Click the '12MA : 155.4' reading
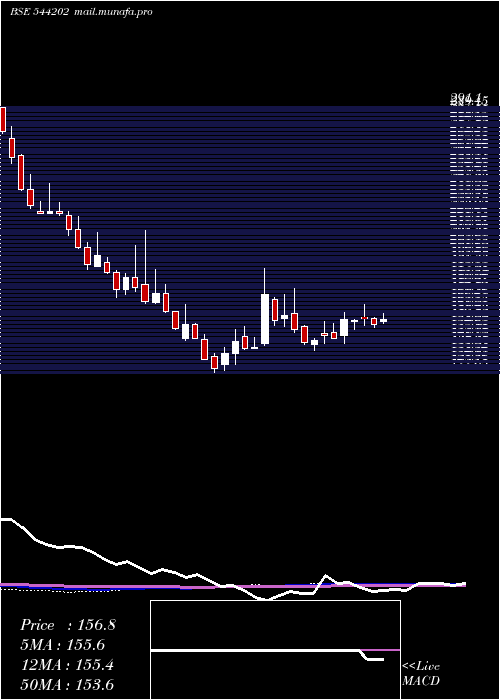 tap(67, 665)
